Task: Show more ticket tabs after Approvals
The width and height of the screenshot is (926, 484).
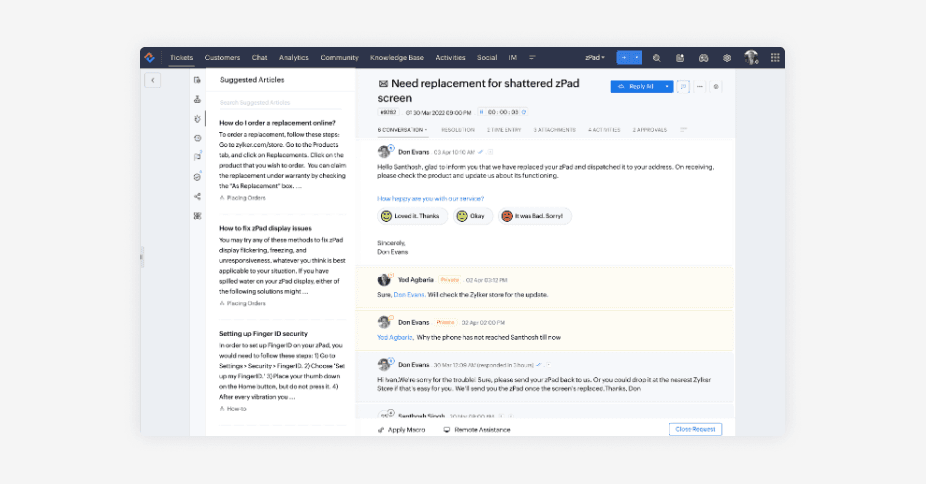Action: (683, 130)
